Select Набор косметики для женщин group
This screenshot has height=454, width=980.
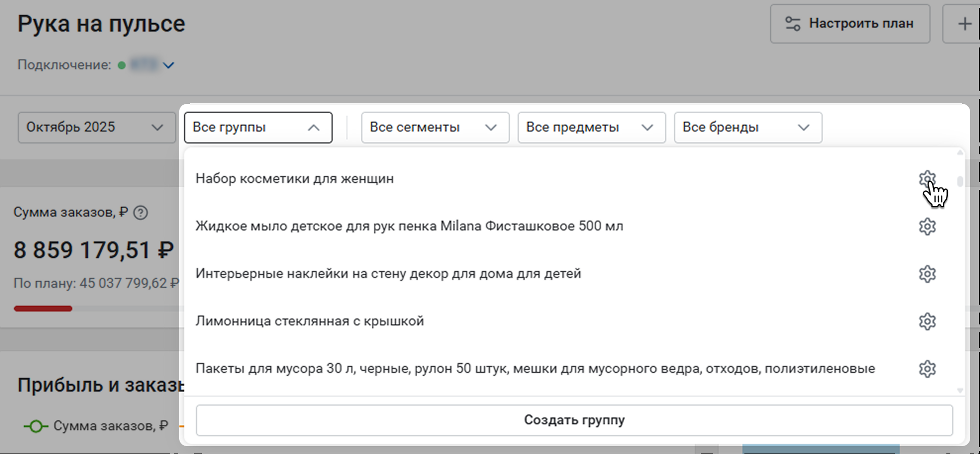pyautogui.click(x=294, y=179)
